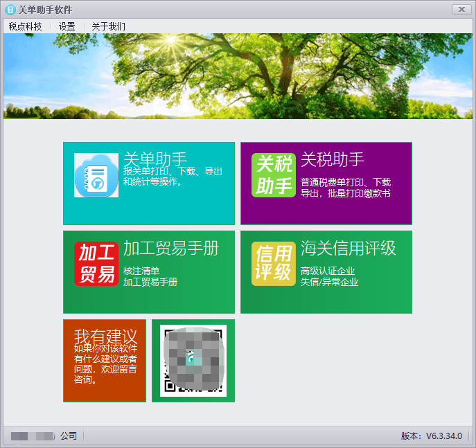Open the 加工贸易手册 title

pos(171,249)
